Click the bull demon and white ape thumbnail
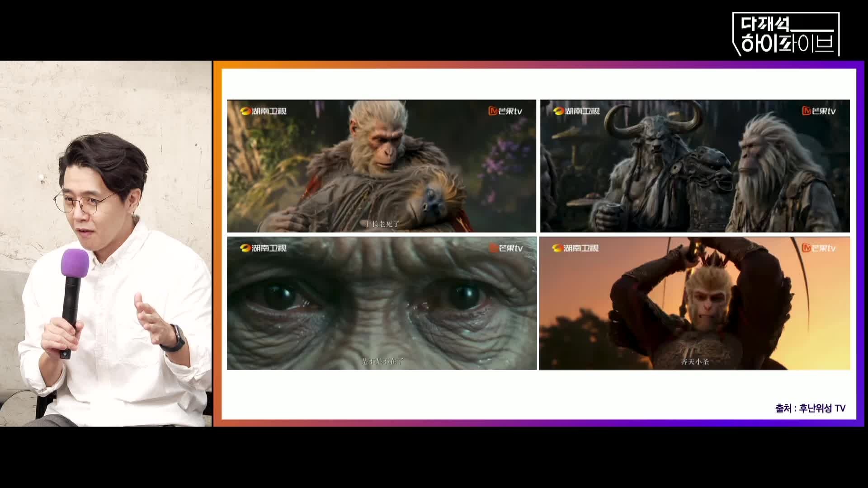The image size is (868, 488). click(x=695, y=166)
